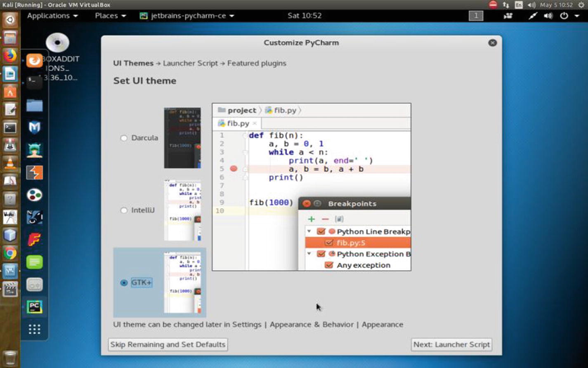Open the gray Tweak Tool icon in dock
Viewport: 588px width, 368px height.
pyautogui.click(x=34, y=284)
